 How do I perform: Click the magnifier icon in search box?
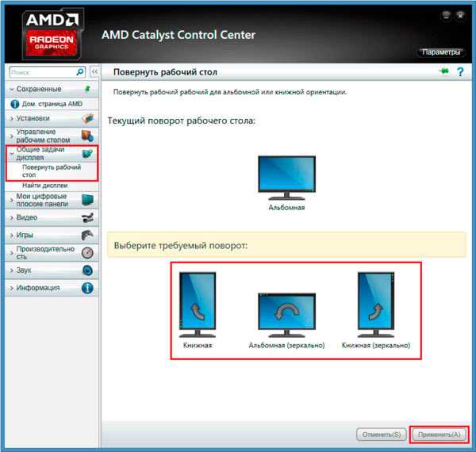click(x=80, y=72)
